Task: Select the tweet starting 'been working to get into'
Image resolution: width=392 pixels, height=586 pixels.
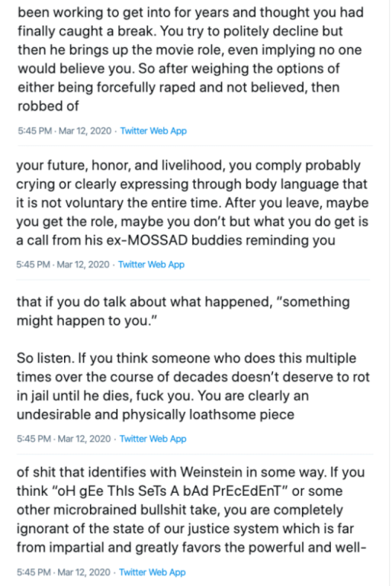Action: 191,59
